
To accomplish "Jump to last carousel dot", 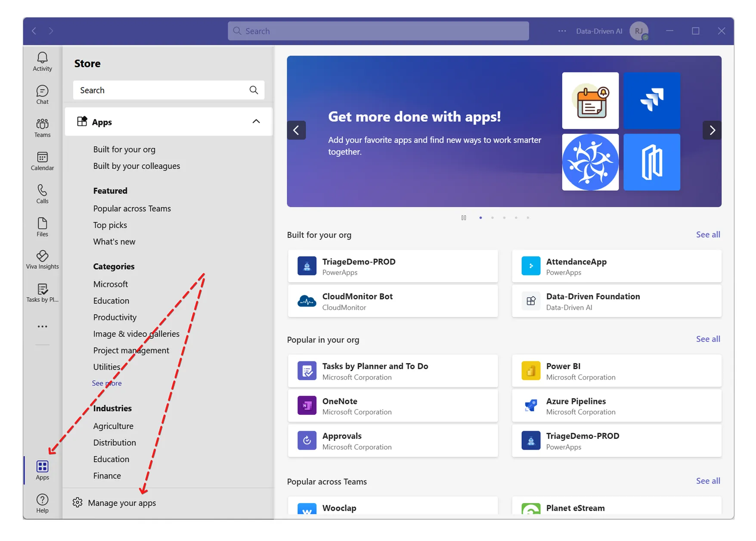I will [528, 218].
